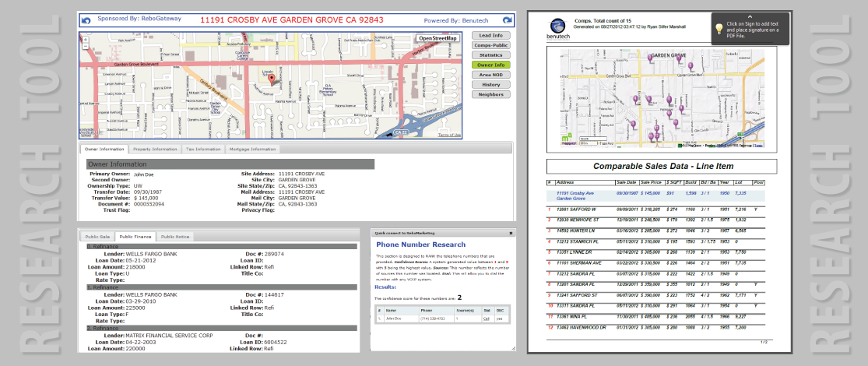Click the Comparable Sales Data - Line Item heading

click(x=663, y=166)
